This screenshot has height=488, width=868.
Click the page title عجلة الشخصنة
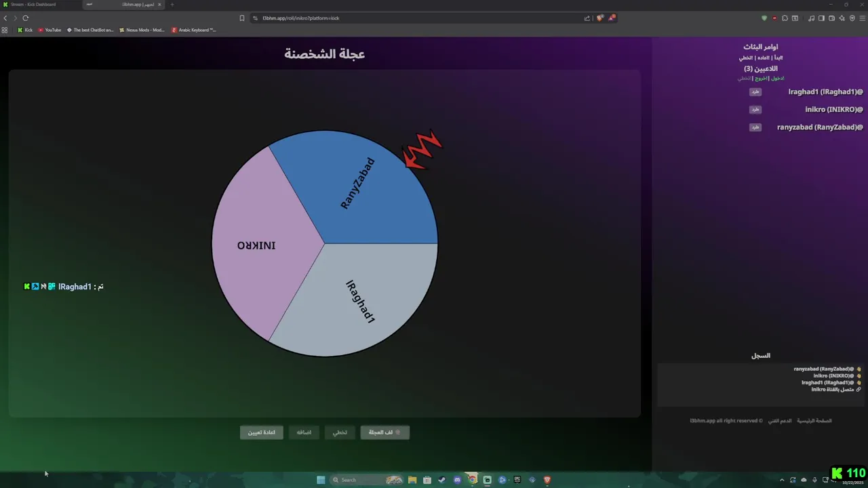[x=324, y=54]
